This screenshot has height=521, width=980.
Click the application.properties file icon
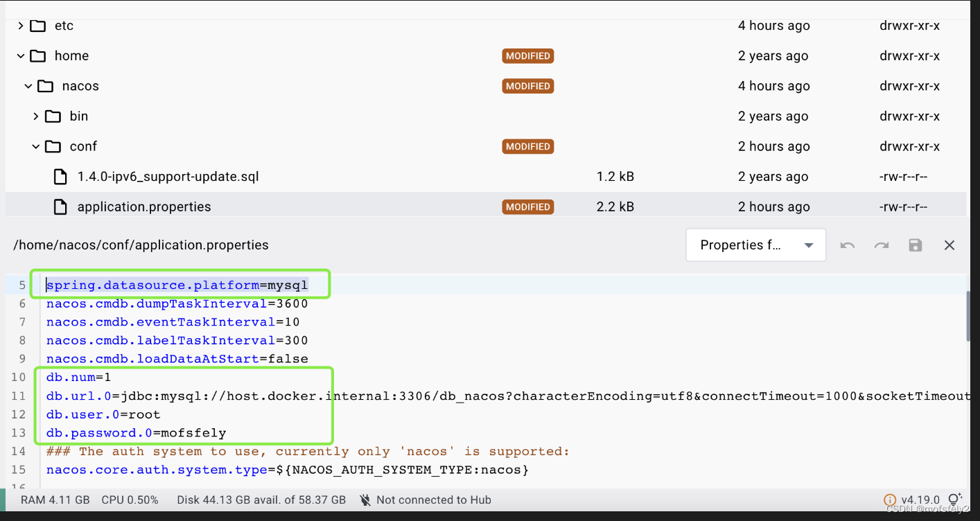61,206
